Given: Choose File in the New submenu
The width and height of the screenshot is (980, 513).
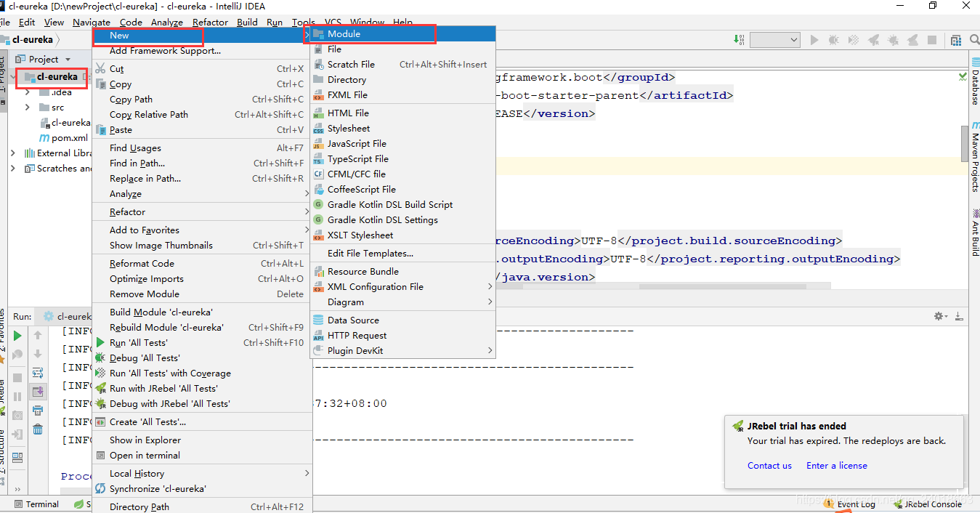Looking at the screenshot, I should click(x=403, y=49).
